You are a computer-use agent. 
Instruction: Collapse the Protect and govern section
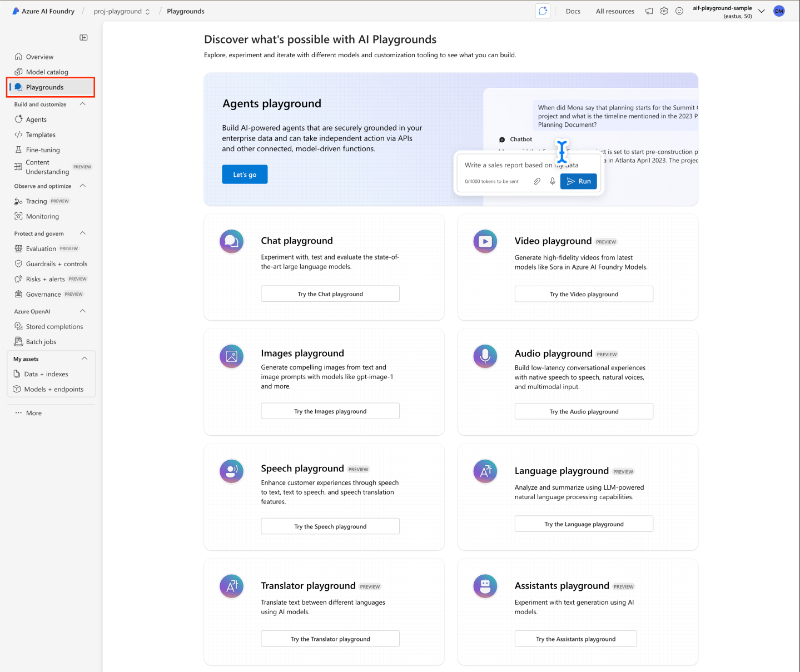point(83,233)
